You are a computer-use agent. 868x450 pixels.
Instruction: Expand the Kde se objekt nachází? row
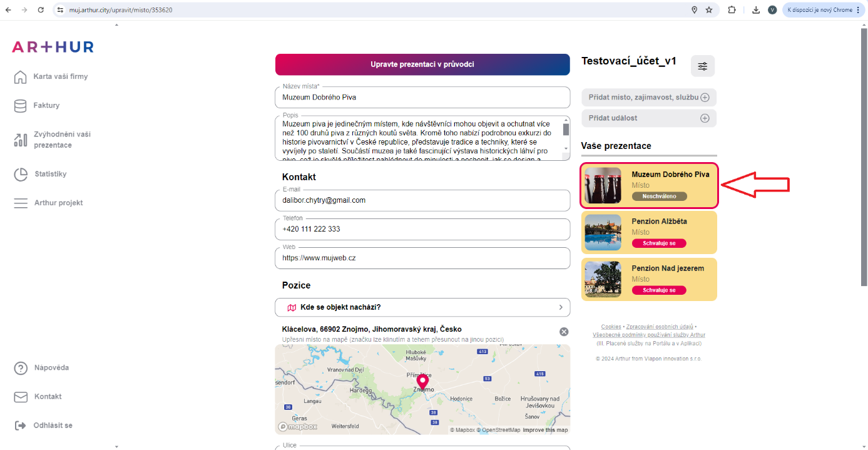click(422, 307)
